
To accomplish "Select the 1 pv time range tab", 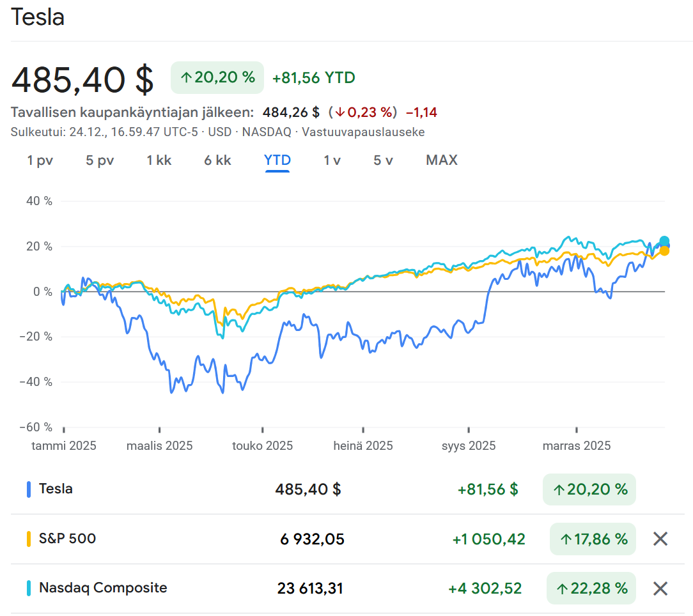I will click(40, 160).
